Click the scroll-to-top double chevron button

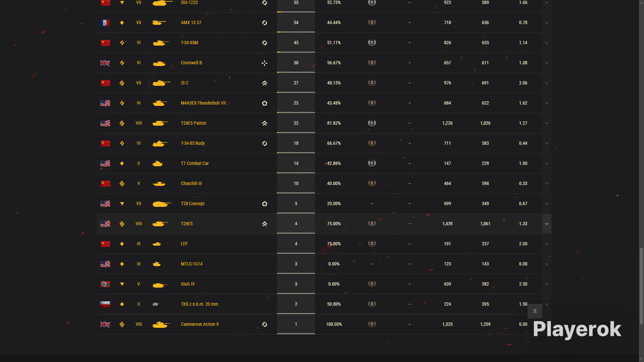(x=535, y=311)
